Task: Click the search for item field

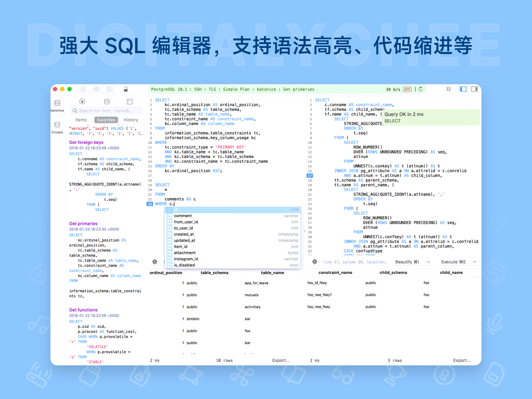Action: pos(106,111)
